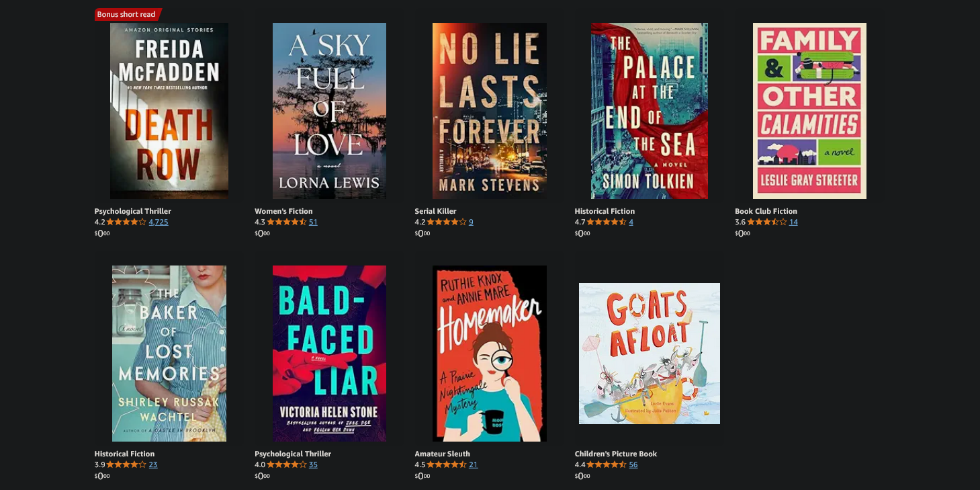Open the 56 ratings for Goats Afloat
The image size is (980, 490).
pyautogui.click(x=633, y=464)
